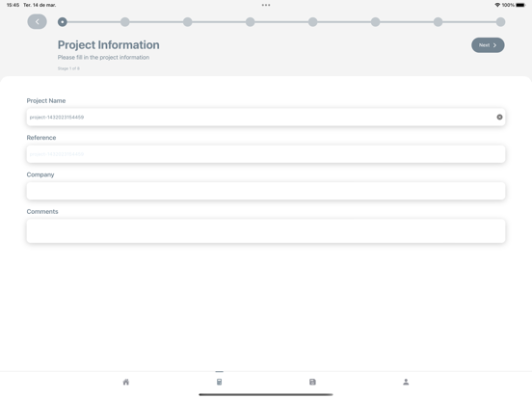532x399 pixels.
Task: Clear the Project Name field text
Action: (x=499, y=117)
